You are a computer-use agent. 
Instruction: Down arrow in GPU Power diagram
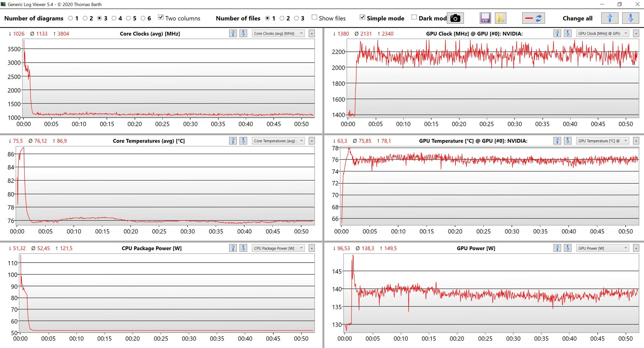click(x=568, y=248)
